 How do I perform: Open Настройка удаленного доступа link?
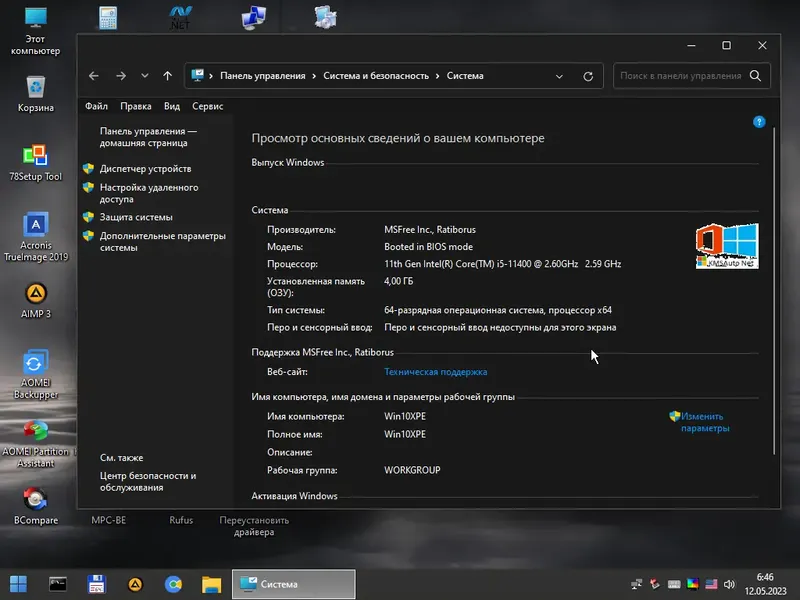[149, 193]
